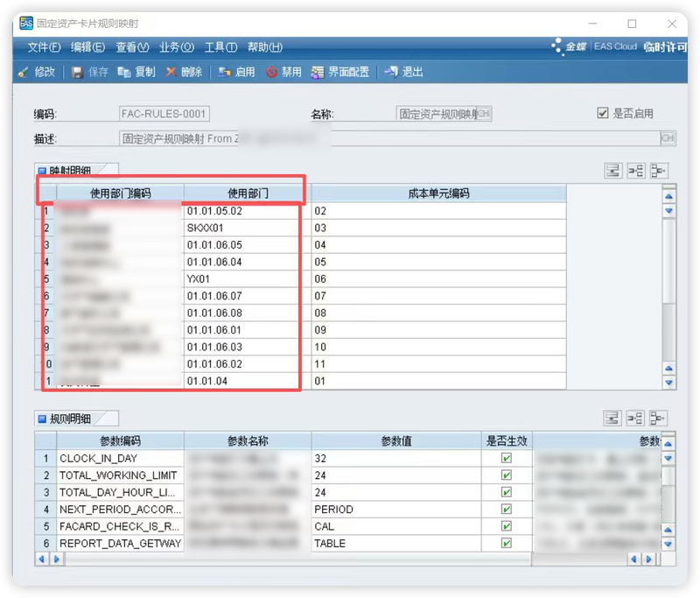Click the 参数值 column header
700x598 pixels.
click(396, 441)
